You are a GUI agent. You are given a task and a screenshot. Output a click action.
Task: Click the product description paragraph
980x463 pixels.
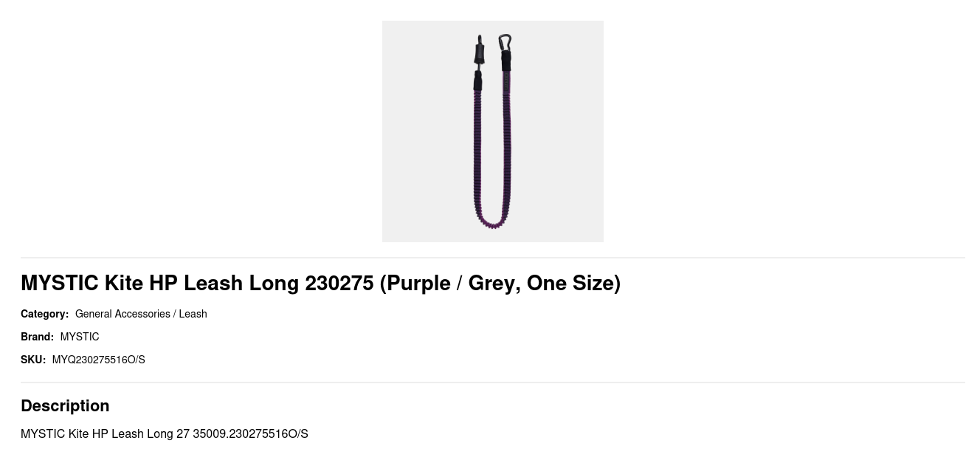tap(164, 433)
